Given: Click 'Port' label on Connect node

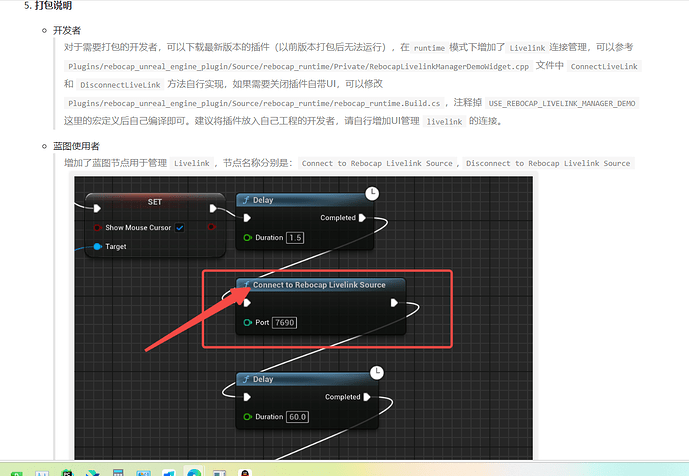Looking at the screenshot, I should (x=262, y=323).
